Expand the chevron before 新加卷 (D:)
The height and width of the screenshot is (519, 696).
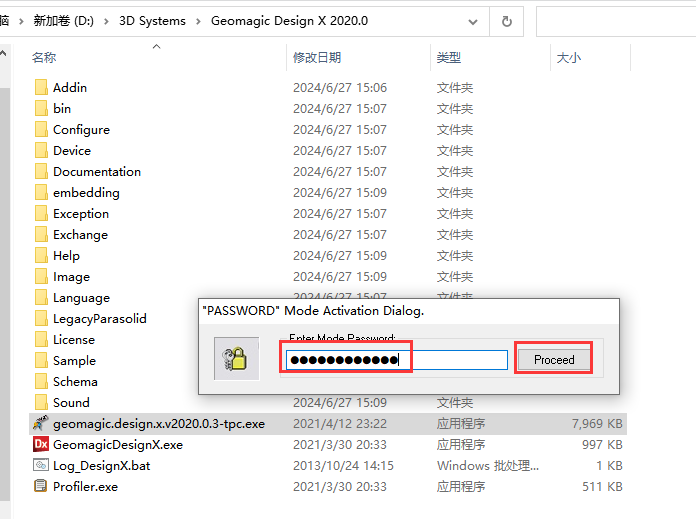point(21,21)
